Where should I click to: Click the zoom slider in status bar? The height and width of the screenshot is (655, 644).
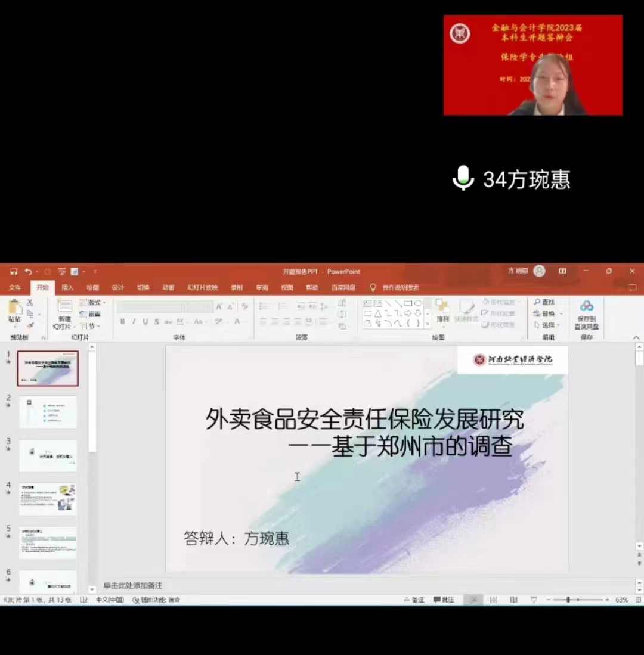[x=568, y=600]
